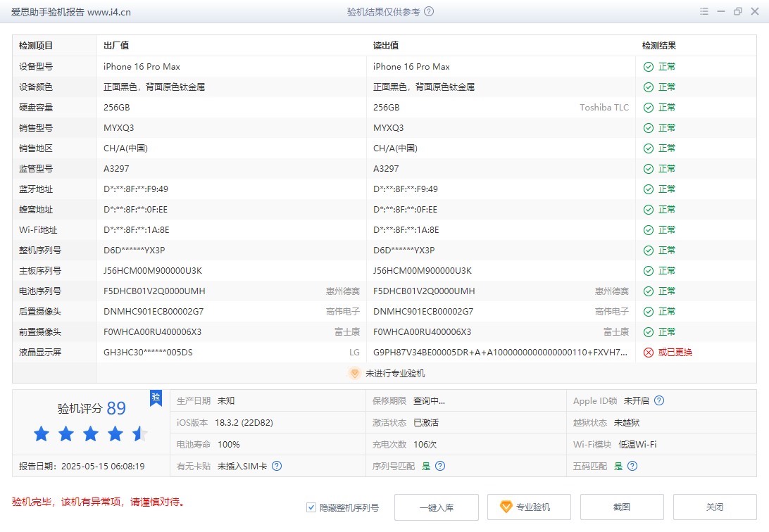Image resolution: width=769 pixels, height=532 pixels.
Task: Click the 越狱状态 value 未越狱
Action: coord(627,423)
